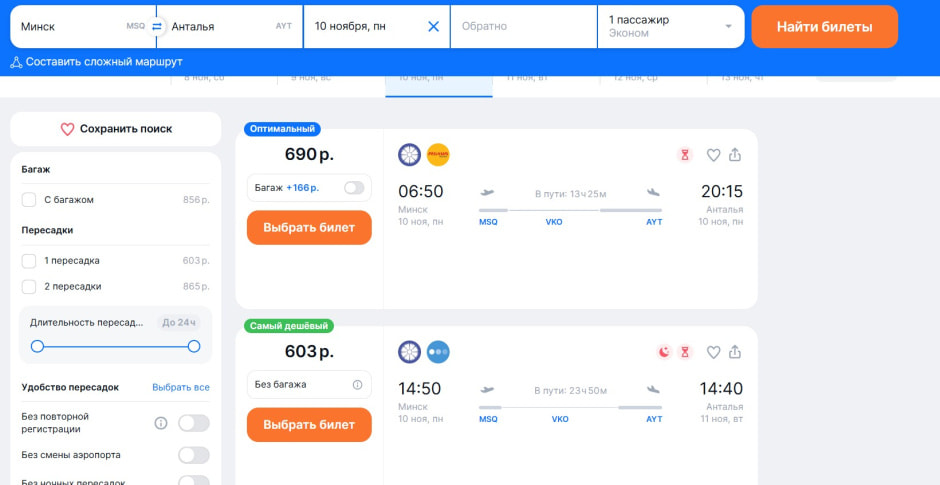The width and height of the screenshot is (940, 485).
Task: Click right handle of layover duration slider
Action: pos(194,346)
